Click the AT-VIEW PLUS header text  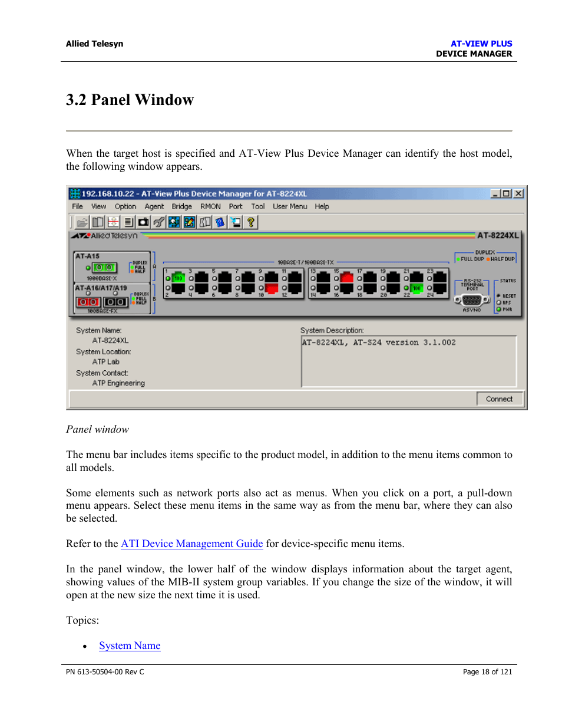pos(481,44)
